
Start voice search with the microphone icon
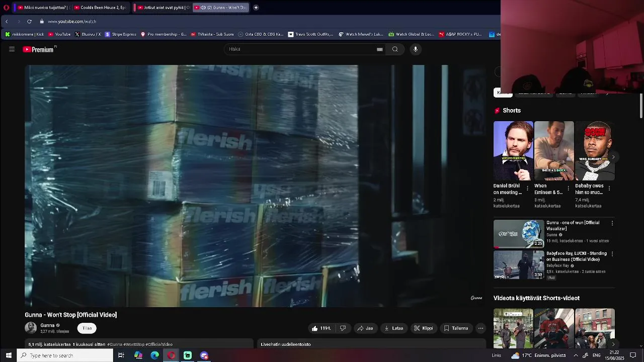click(416, 49)
